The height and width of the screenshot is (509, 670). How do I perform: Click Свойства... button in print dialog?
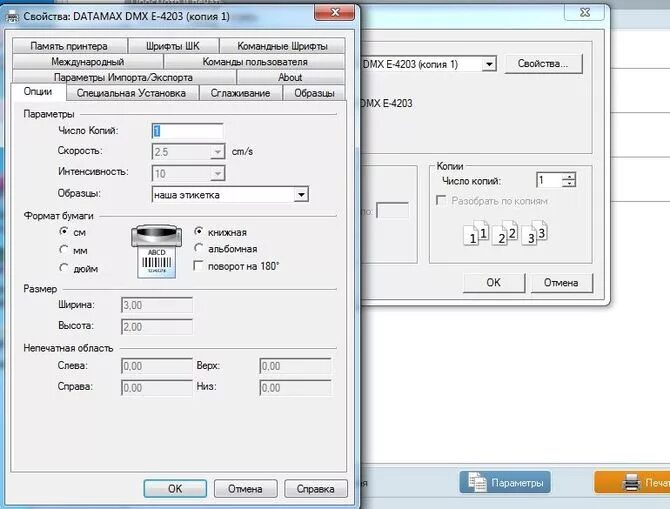coord(543,64)
